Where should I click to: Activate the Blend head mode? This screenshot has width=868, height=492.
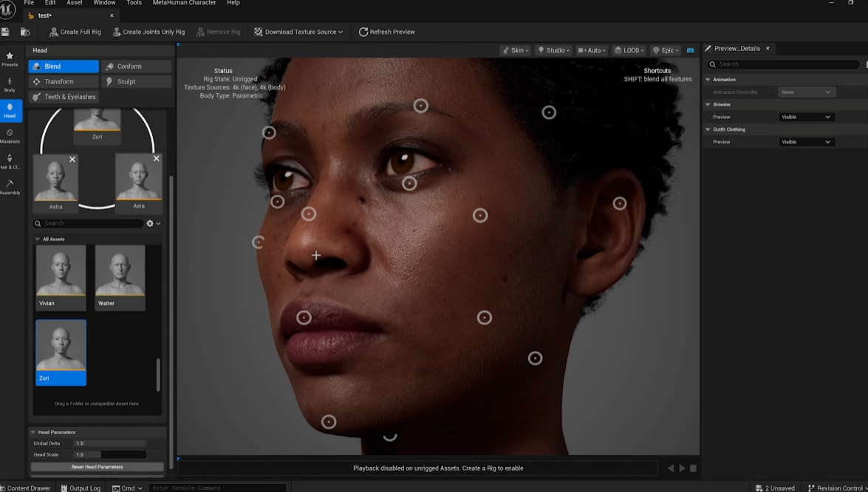coord(64,66)
